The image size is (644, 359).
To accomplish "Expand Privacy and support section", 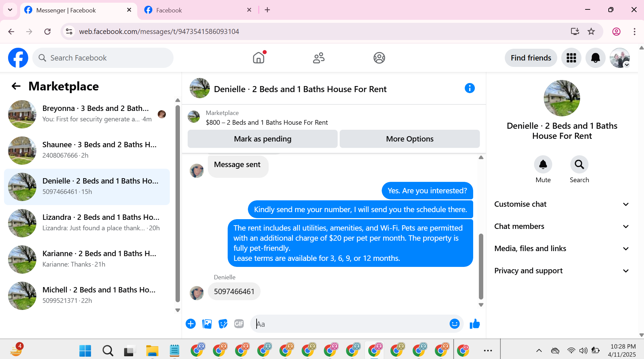I will 561,271.
